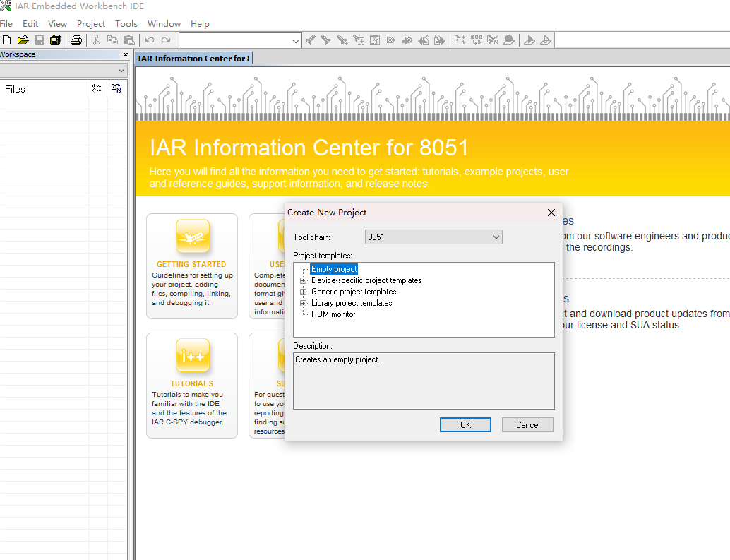
Task: Click the Description text box
Action: click(x=424, y=381)
